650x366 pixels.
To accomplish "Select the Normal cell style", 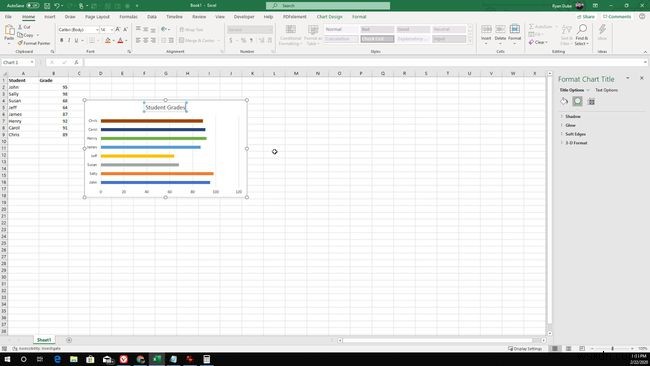I will (341, 29).
